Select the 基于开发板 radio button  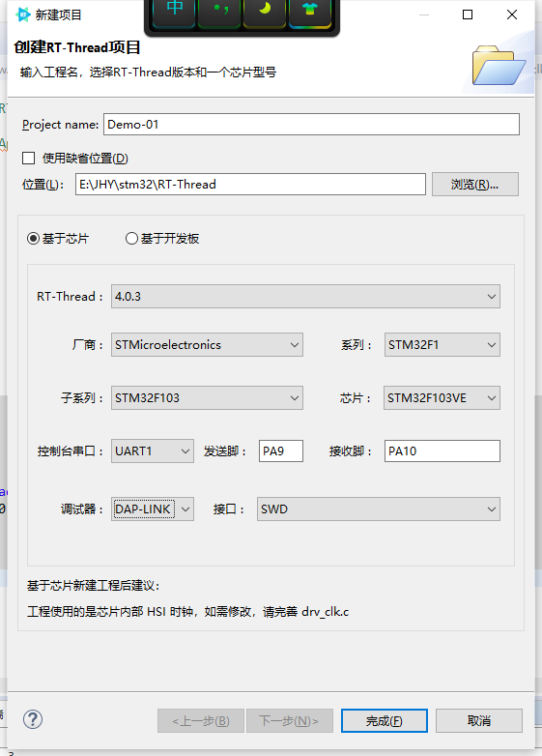pos(131,238)
